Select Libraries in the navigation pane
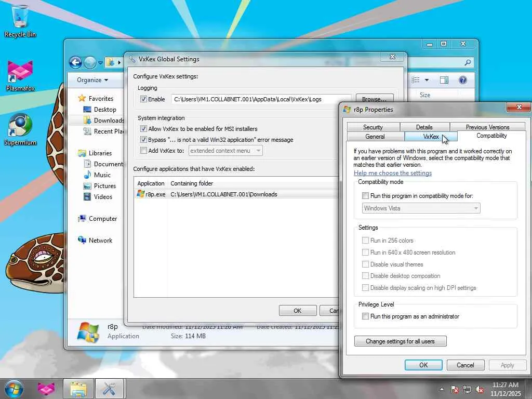The width and height of the screenshot is (532, 399). (100, 153)
